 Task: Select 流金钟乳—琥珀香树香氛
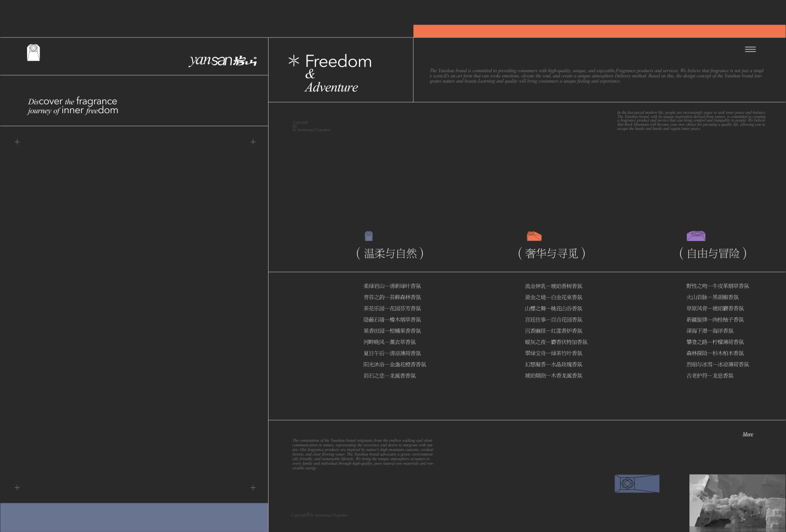point(554,286)
